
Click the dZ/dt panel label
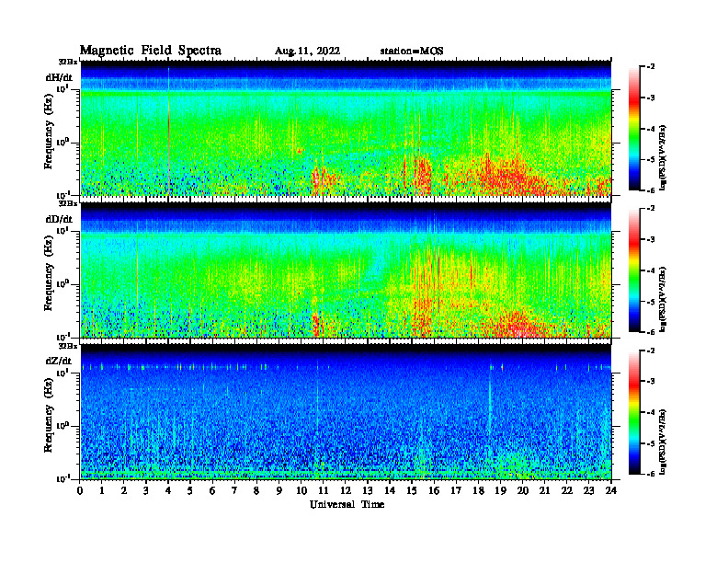click(x=59, y=361)
